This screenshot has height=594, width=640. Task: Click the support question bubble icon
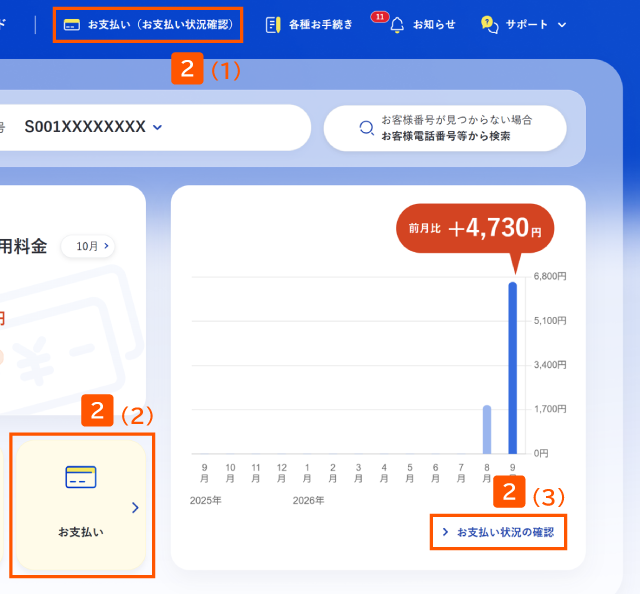pos(489,24)
